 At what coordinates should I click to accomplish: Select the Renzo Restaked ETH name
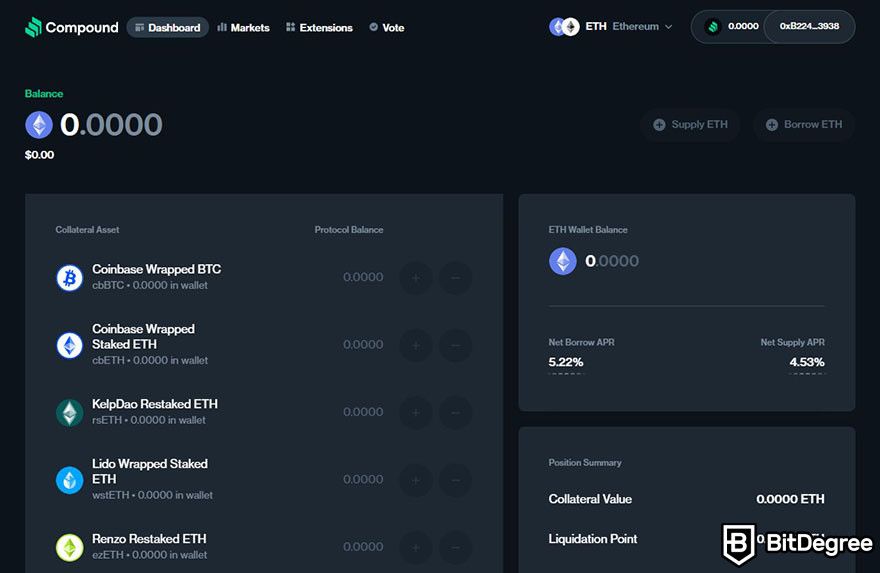[x=149, y=539]
